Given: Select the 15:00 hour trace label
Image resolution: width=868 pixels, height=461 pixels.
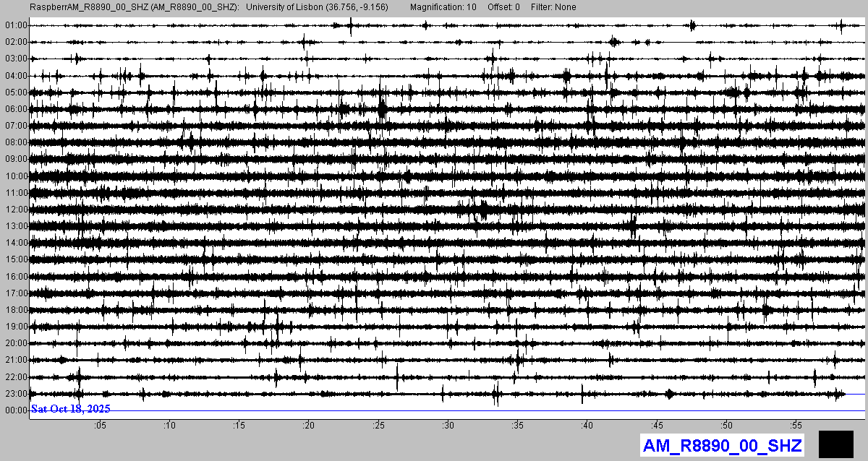Looking at the screenshot, I should point(15,259).
